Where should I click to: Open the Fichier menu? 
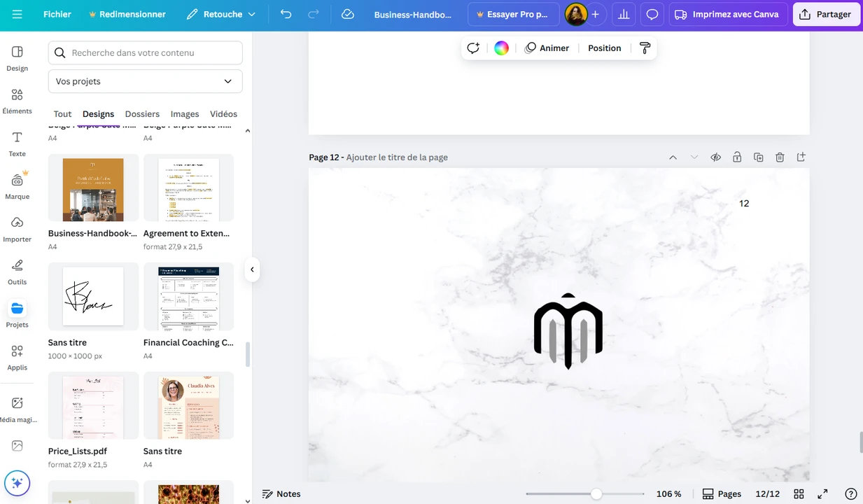[x=57, y=14]
